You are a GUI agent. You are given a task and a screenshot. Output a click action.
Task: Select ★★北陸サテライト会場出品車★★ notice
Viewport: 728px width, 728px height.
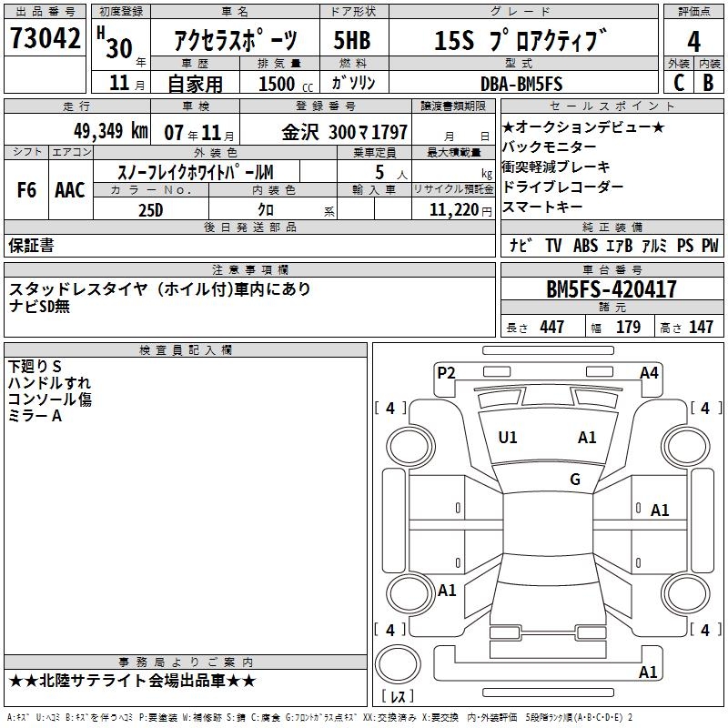pos(132,681)
